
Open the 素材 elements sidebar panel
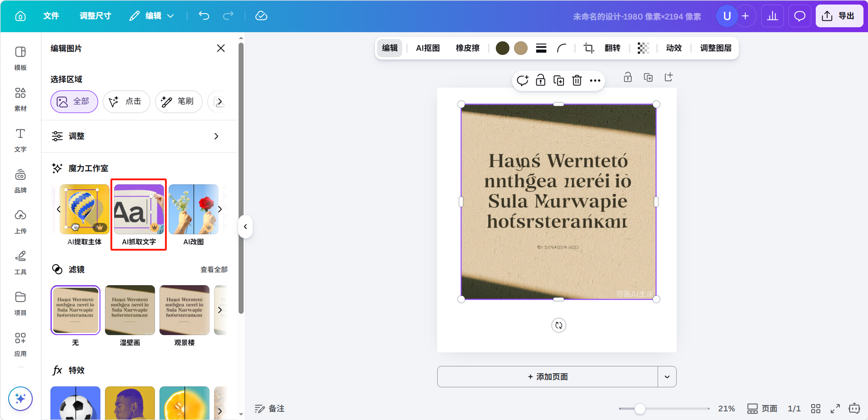pos(20,99)
